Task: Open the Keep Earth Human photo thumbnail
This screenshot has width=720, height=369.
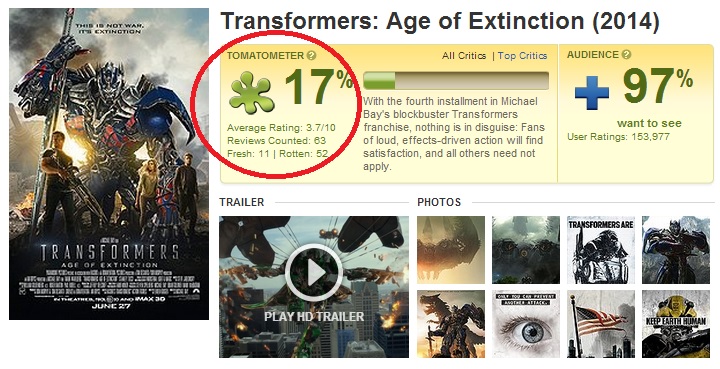Action: click(676, 324)
